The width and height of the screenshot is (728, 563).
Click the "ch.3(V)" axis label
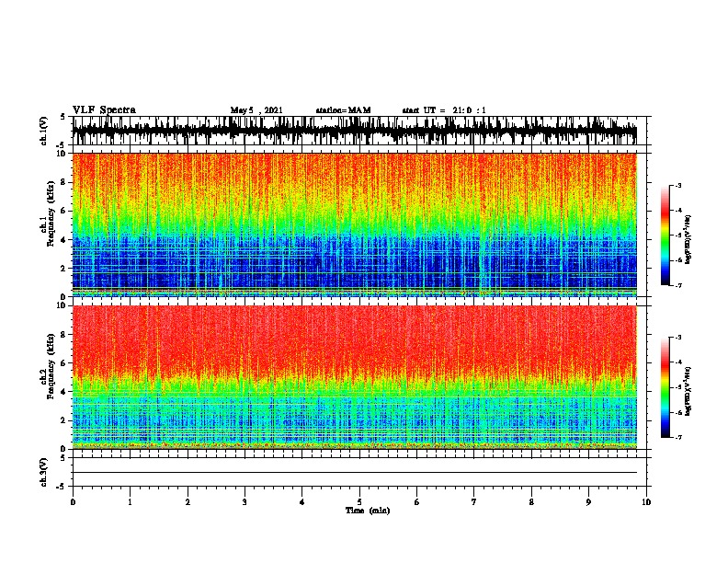[44, 472]
